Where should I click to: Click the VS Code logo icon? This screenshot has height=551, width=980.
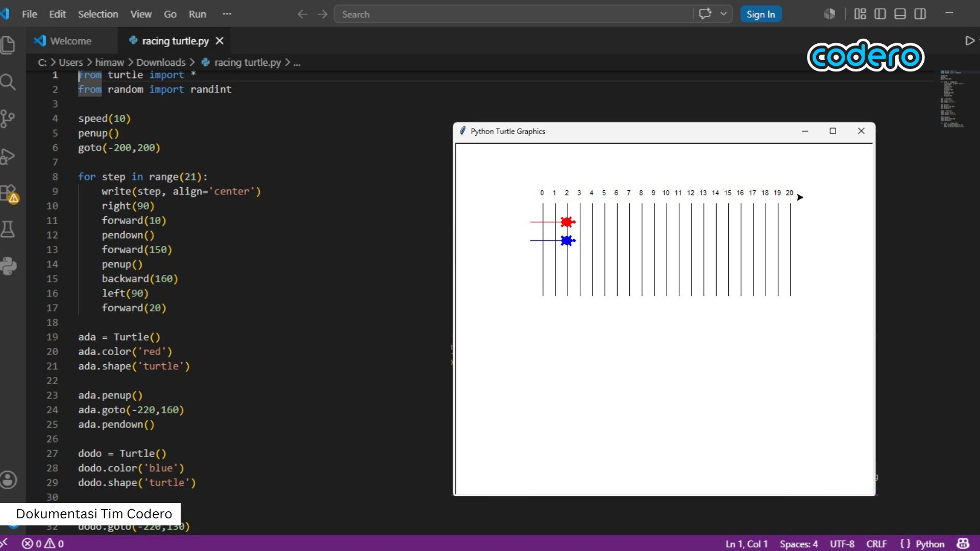[x=5, y=14]
